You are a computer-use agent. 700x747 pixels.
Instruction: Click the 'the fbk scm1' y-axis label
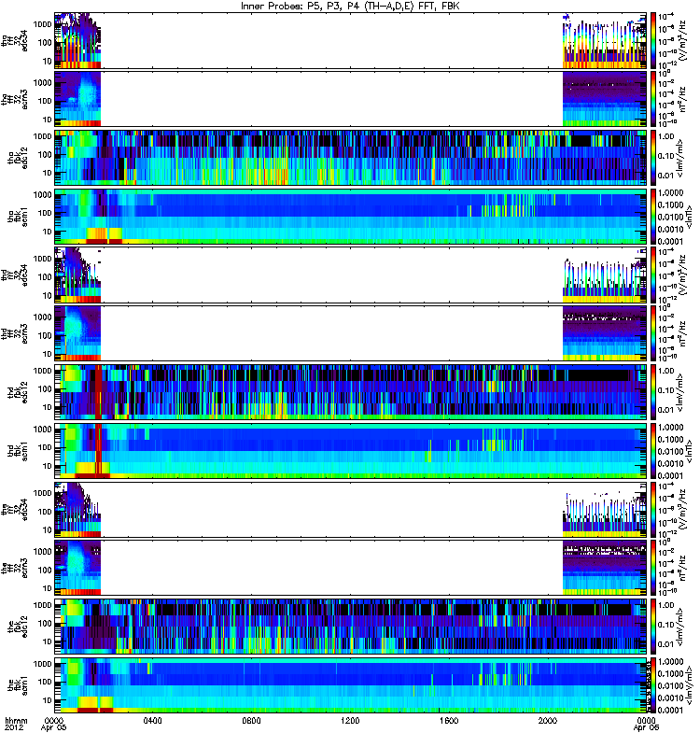pos(18,685)
